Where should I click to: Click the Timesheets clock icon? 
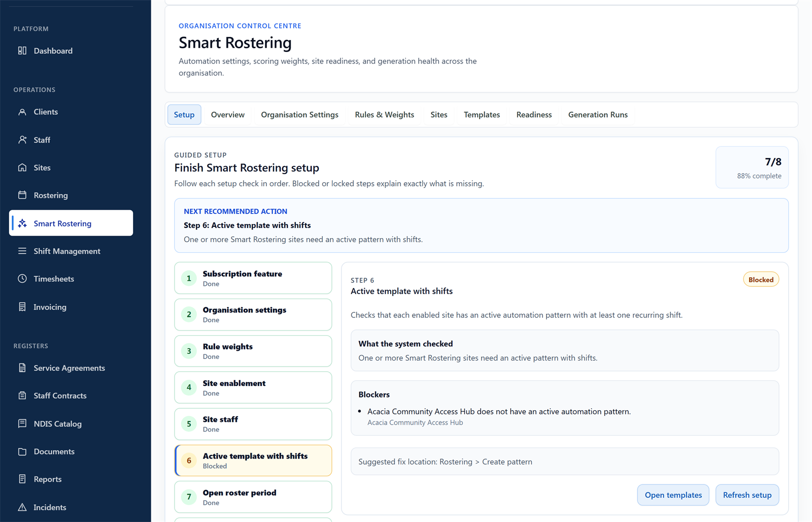[22, 279]
